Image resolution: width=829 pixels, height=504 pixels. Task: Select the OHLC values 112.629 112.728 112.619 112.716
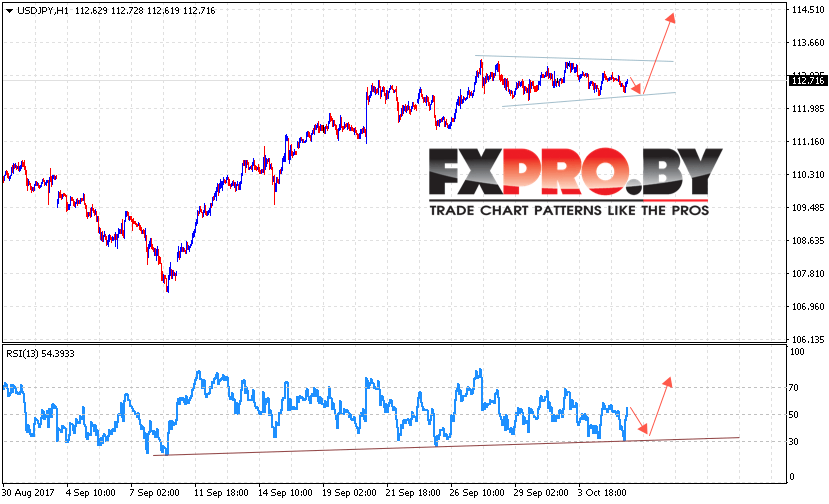pos(145,11)
